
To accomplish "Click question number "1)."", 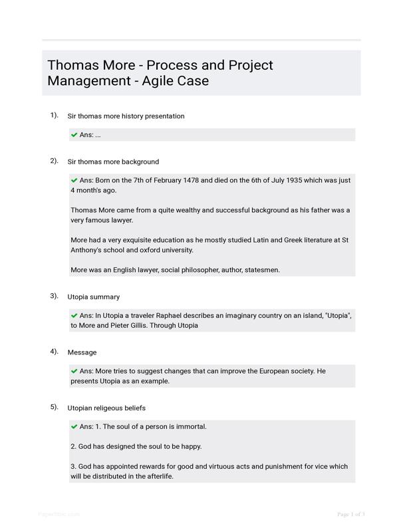I will 54,115.
